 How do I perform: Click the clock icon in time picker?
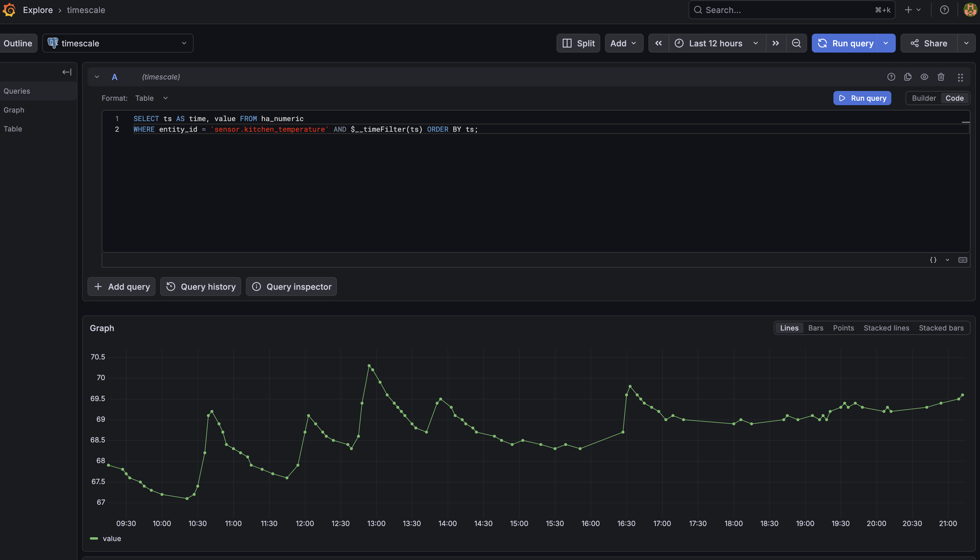[x=679, y=43]
